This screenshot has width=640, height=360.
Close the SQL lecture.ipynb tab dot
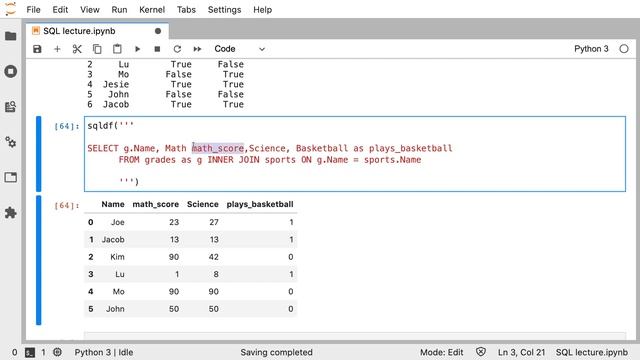(x=158, y=31)
